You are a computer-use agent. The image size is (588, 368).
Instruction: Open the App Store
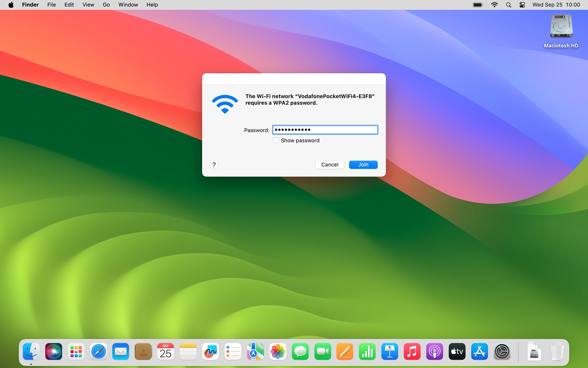click(480, 352)
